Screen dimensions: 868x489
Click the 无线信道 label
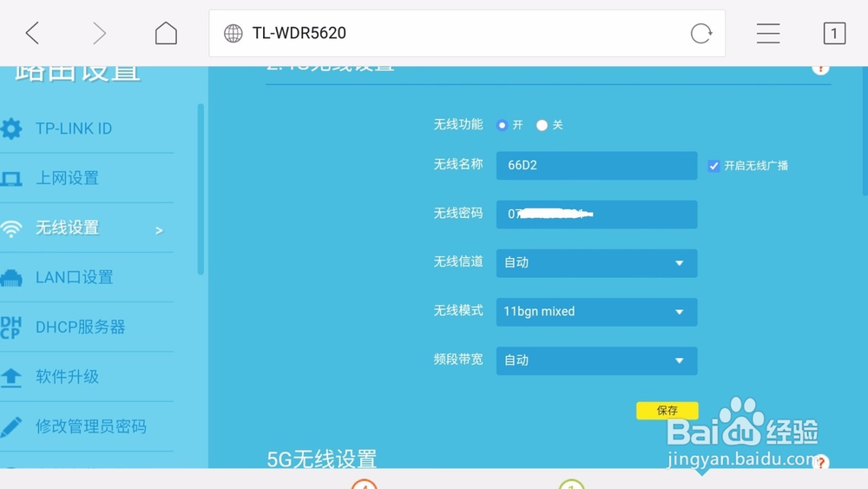pos(457,261)
